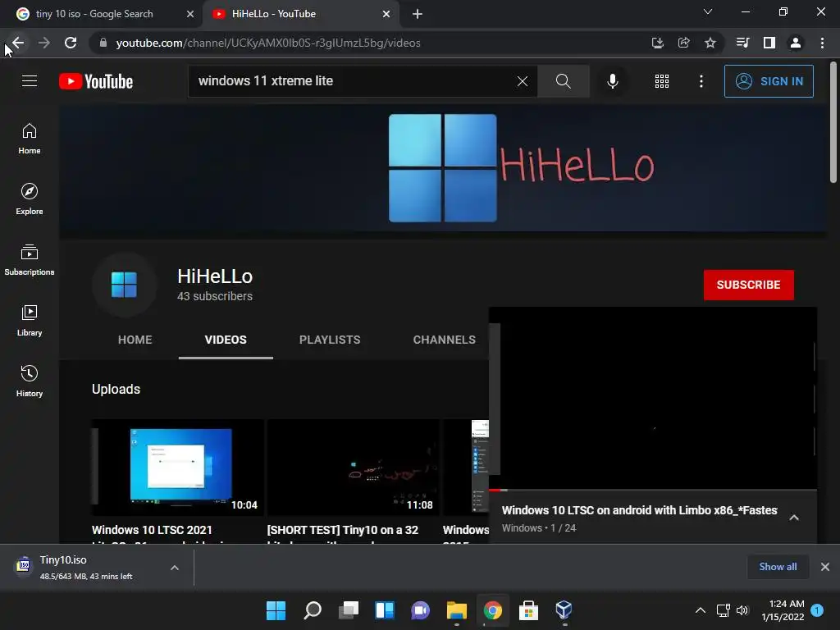This screenshot has height=630, width=840.
Task: Go forward one page
Action: click(44, 43)
